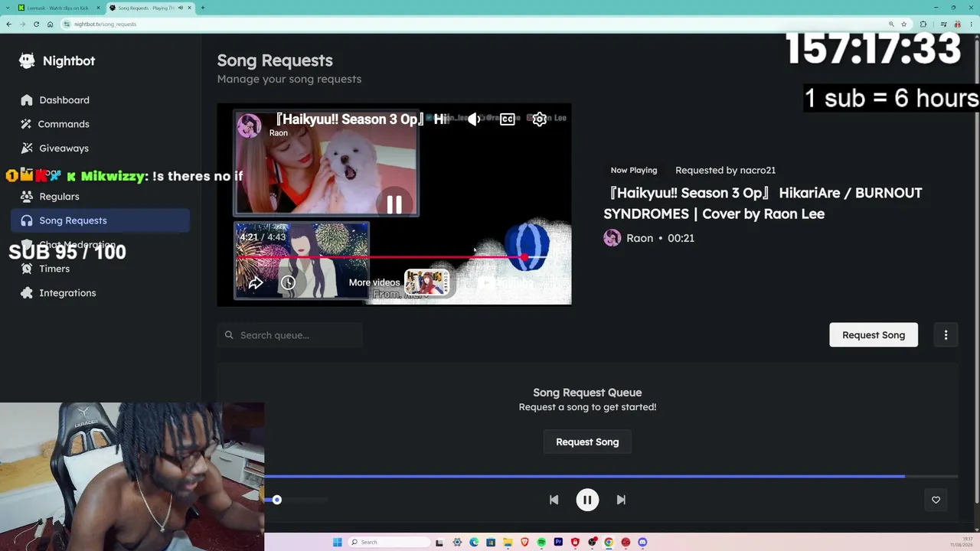Bookmark this page with the star icon

903,24
